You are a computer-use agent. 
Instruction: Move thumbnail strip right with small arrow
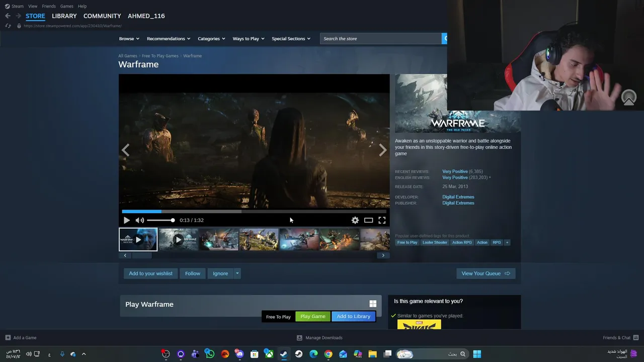(383, 255)
